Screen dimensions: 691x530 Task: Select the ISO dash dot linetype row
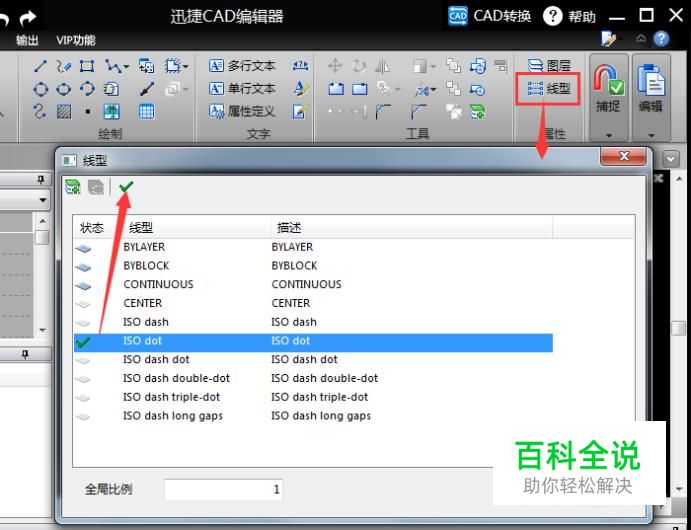[313, 360]
